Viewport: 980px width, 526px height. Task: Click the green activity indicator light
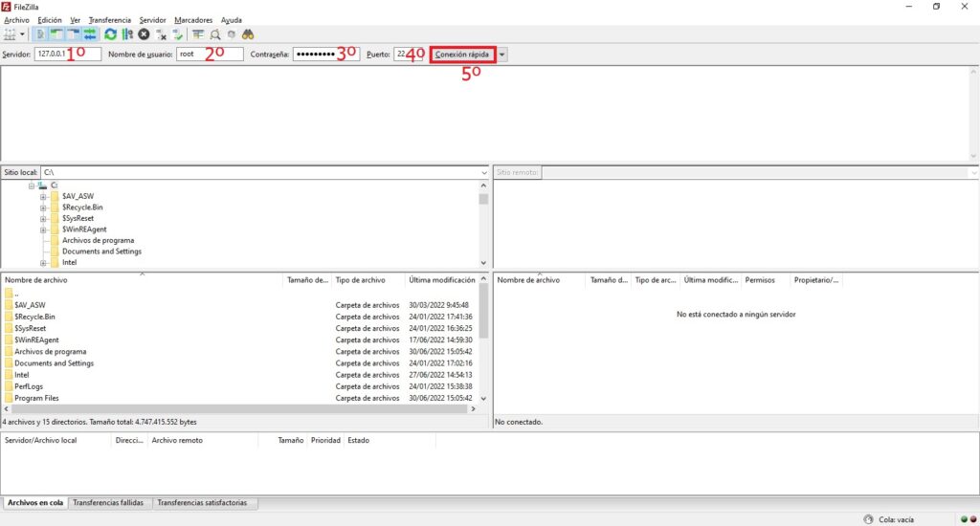click(x=965, y=519)
